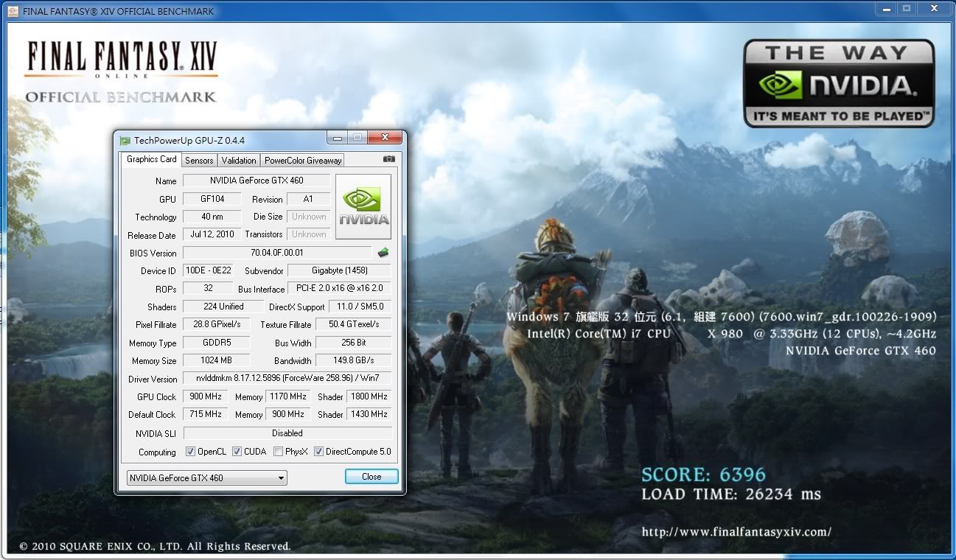Close the Final Fantasy benchmark window
Screen dimensions: 956x560
pyautogui.click(x=934, y=8)
